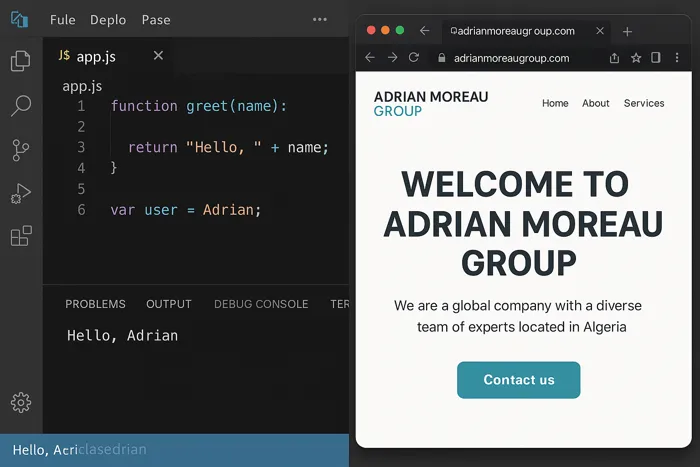Open the browser three-dot menu

(x=677, y=58)
